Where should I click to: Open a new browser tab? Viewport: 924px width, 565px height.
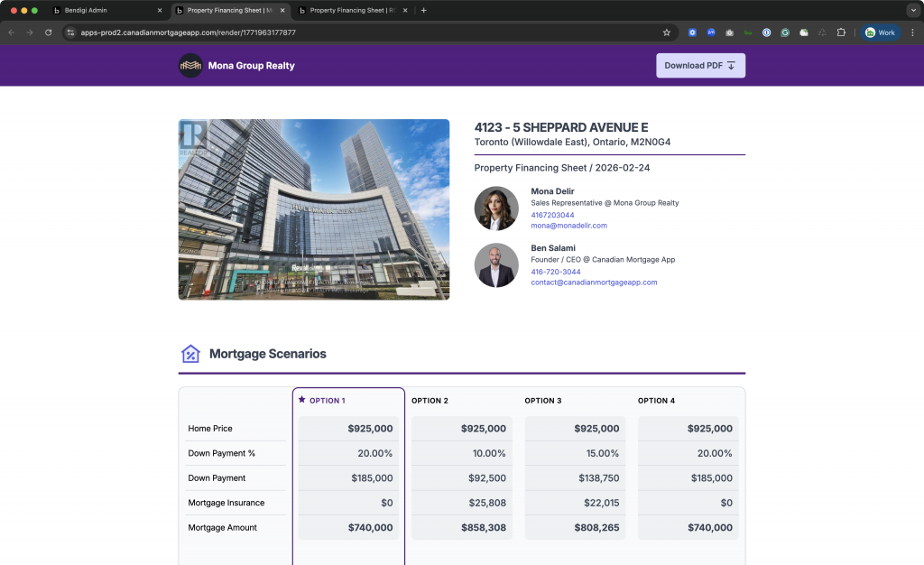(424, 10)
